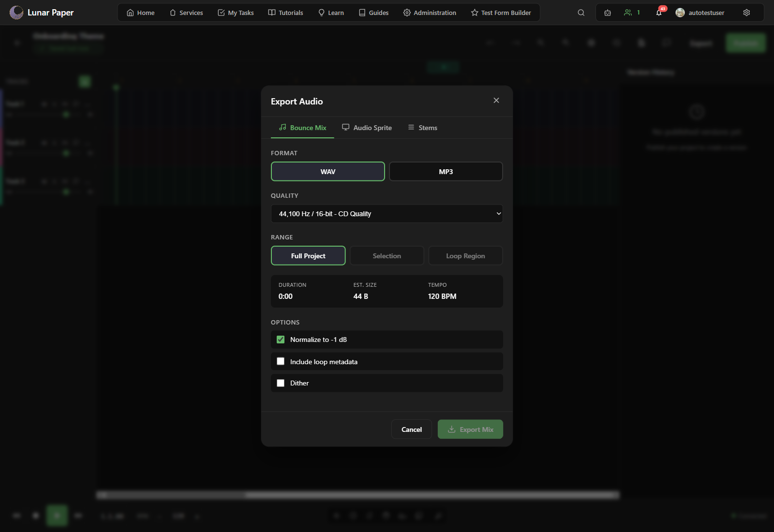Viewport: 774px width, 532px height.
Task: Open notifications bell with 43 badge
Action: tap(659, 13)
